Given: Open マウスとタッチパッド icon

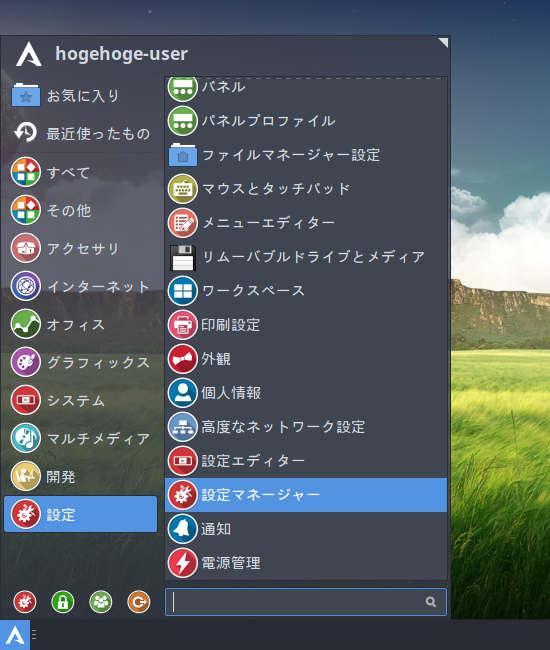Looking at the screenshot, I should 182,189.
